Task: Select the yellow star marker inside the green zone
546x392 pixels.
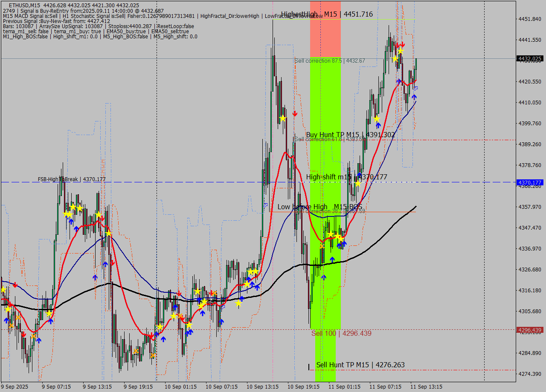Action: click(x=331, y=235)
